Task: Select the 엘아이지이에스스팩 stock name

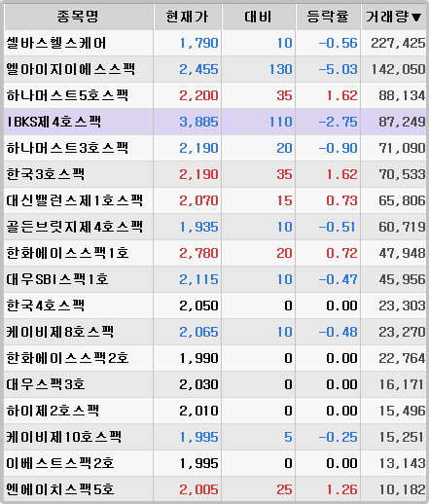Action: pos(71,69)
